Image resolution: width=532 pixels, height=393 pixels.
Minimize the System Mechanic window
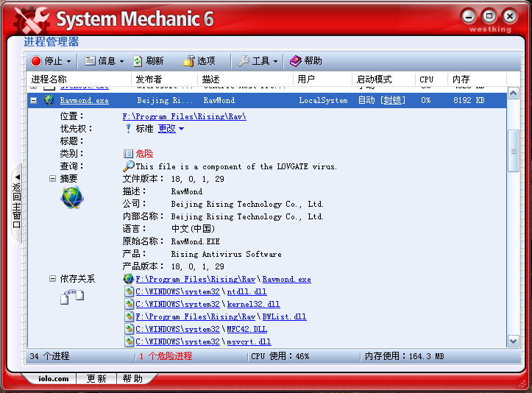[469, 16]
